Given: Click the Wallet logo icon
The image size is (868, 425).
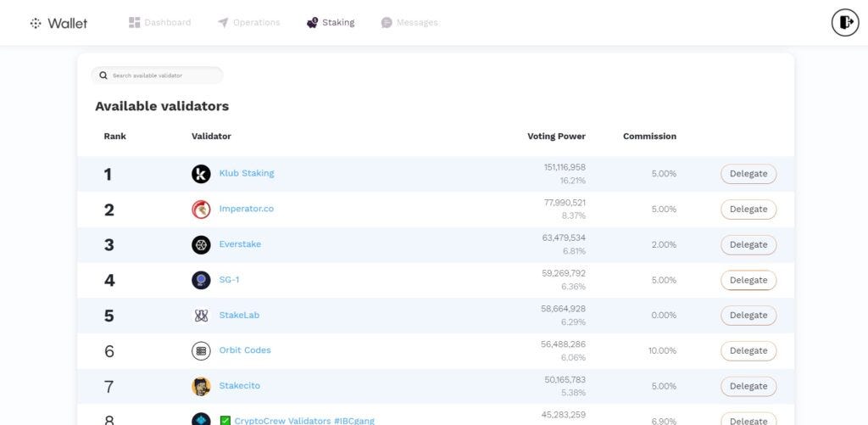Looking at the screenshot, I should pyautogui.click(x=36, y=23).
